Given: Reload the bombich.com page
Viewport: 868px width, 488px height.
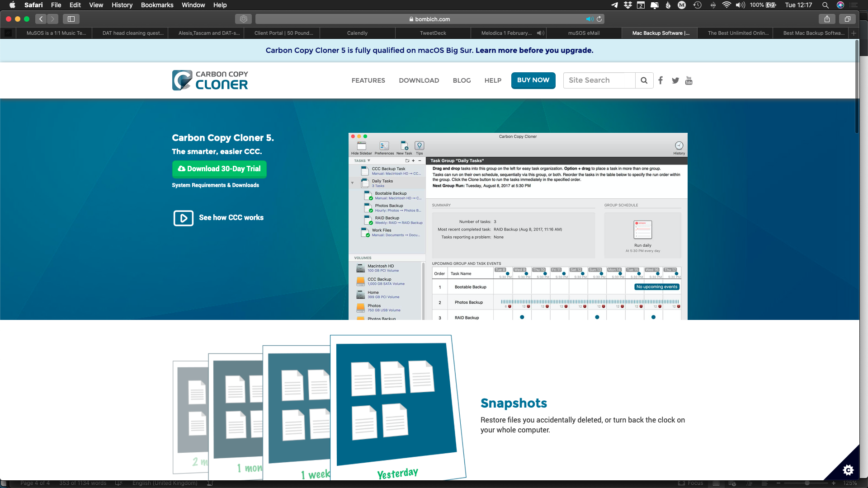Looking at the screenshot, I should pyautogui.click(x=599, y=19).
